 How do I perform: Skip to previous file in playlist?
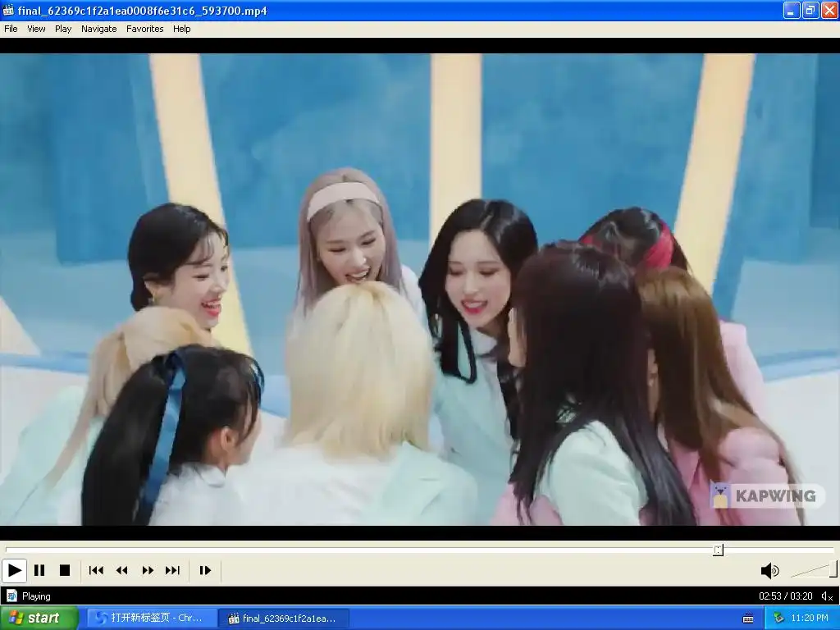(x=97, y=571)
